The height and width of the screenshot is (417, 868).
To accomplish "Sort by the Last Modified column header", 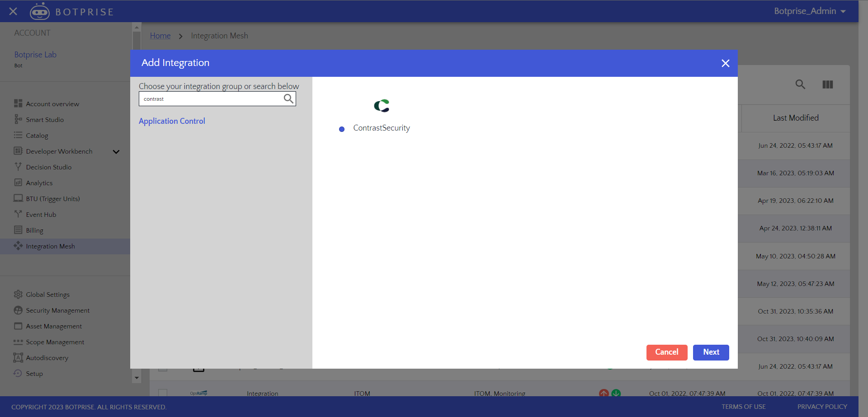I will 796,118.
